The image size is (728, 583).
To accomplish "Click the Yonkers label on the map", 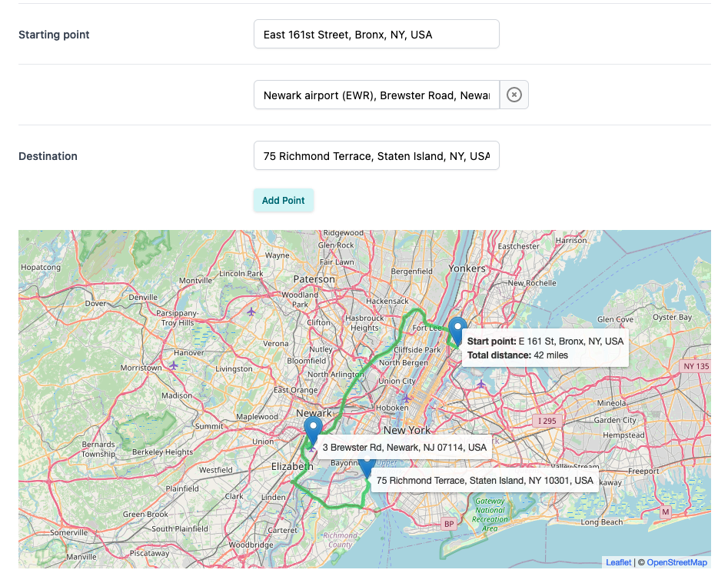I will [467, 268].
